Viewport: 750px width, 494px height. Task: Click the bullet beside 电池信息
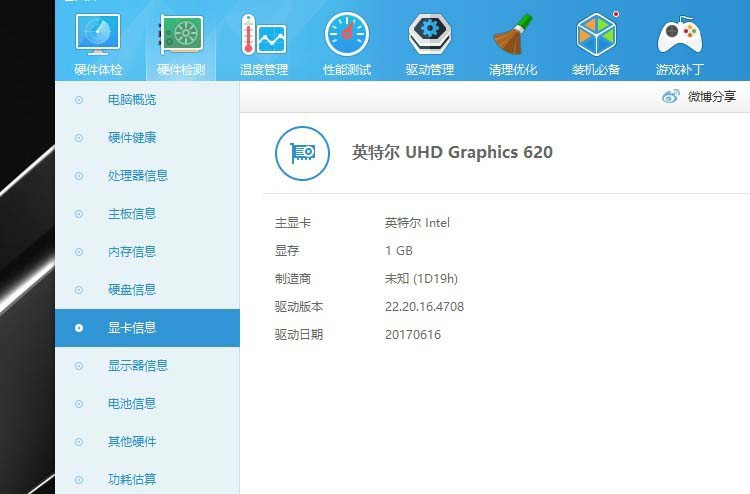tap(79, 404)
